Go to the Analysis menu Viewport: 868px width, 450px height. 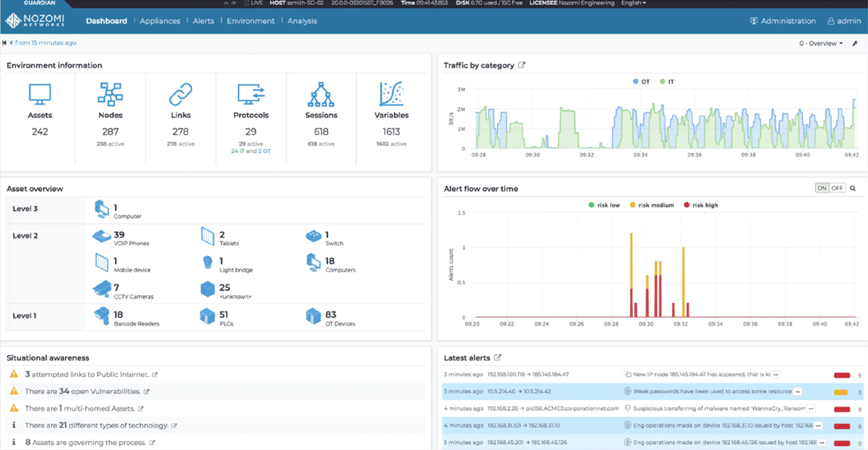click(x=302, y=21)
